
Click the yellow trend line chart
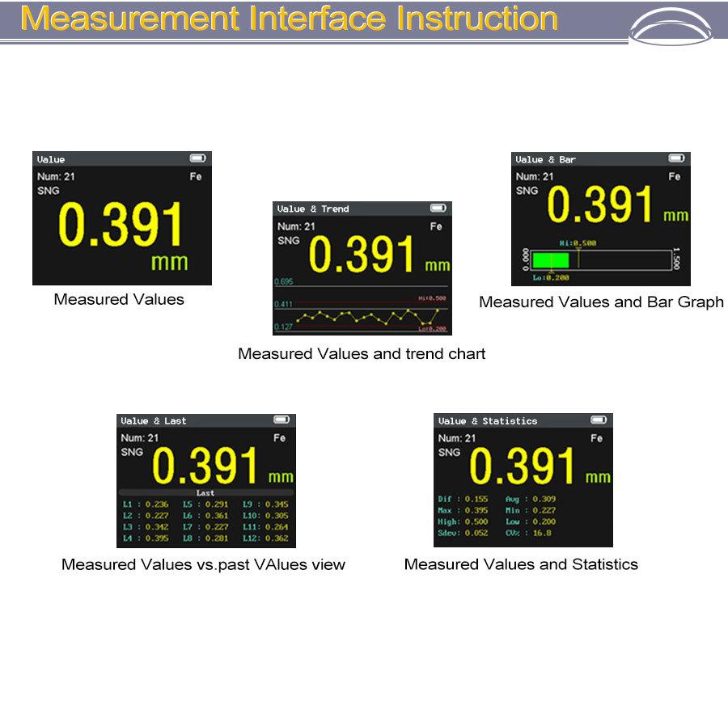364,315
